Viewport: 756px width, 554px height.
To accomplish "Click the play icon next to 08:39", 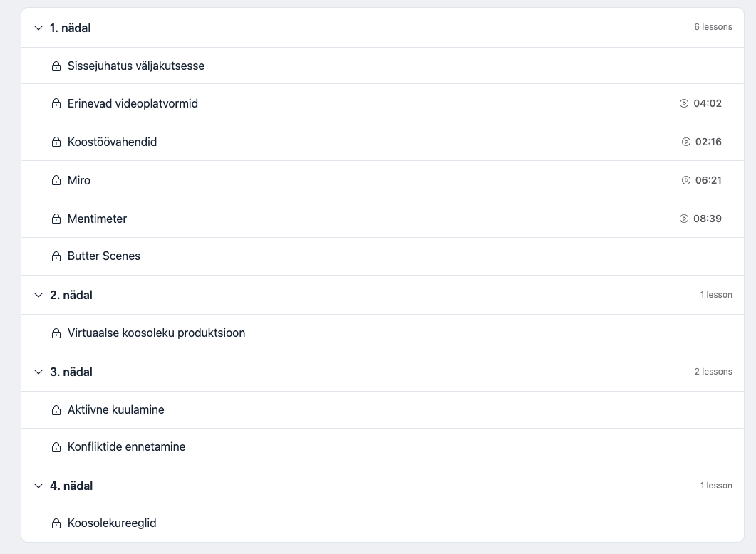I will (x=684, y=219).
